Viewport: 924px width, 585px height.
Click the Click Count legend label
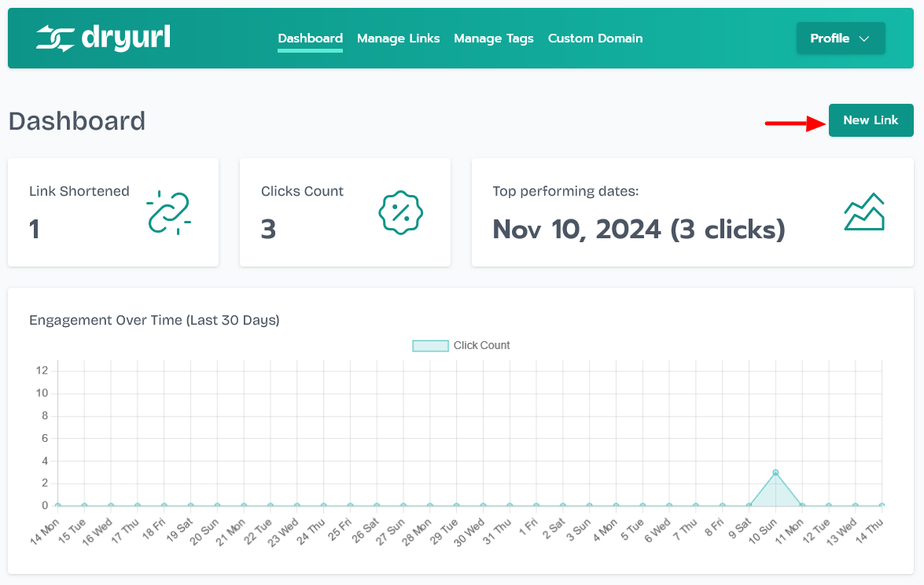pyautogui.click(x=481, y=346)
